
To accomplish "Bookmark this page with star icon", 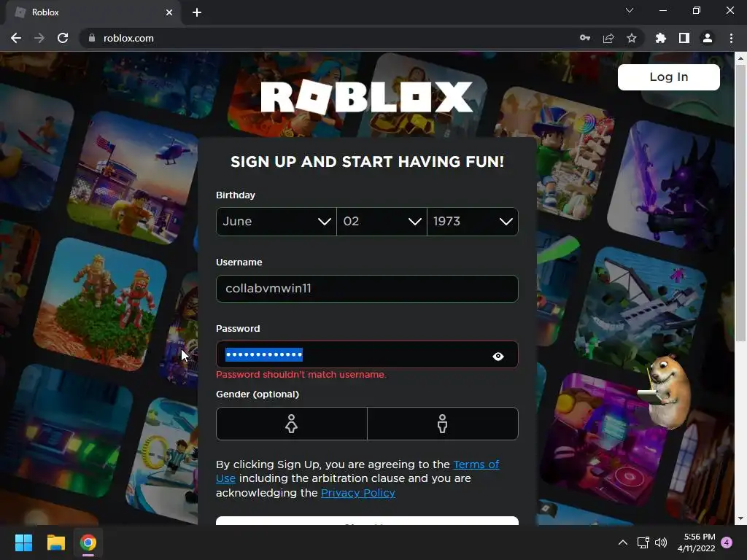I will pos(632,38).
